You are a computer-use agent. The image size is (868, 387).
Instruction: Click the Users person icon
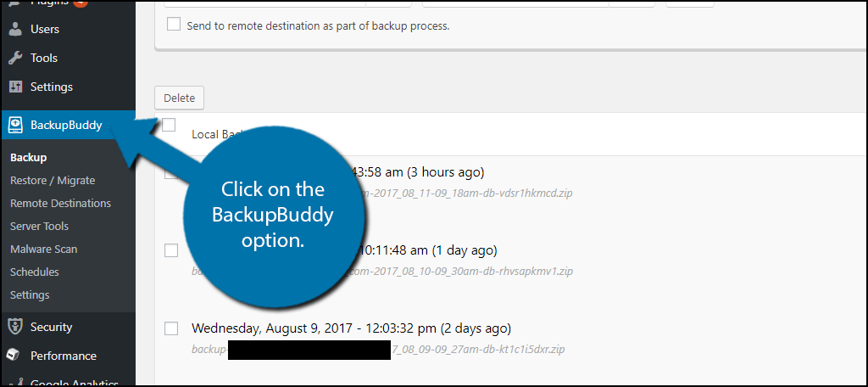(x=15, y=29)
